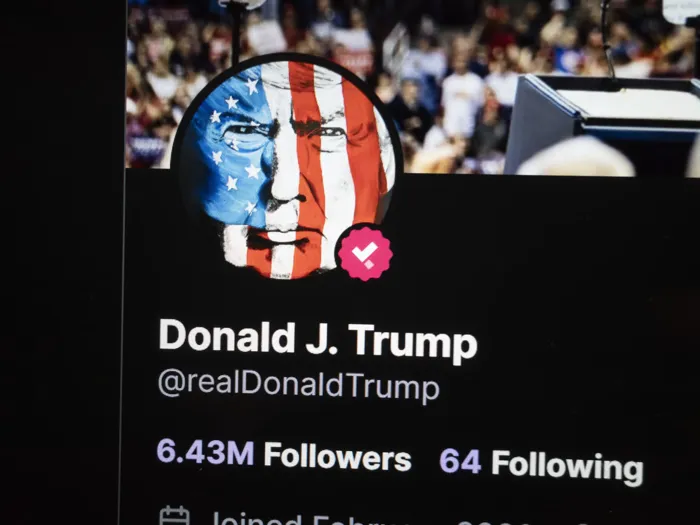Open the flag-painted profile avatar picture
700x525 pixels.
[x=287, y=167]
